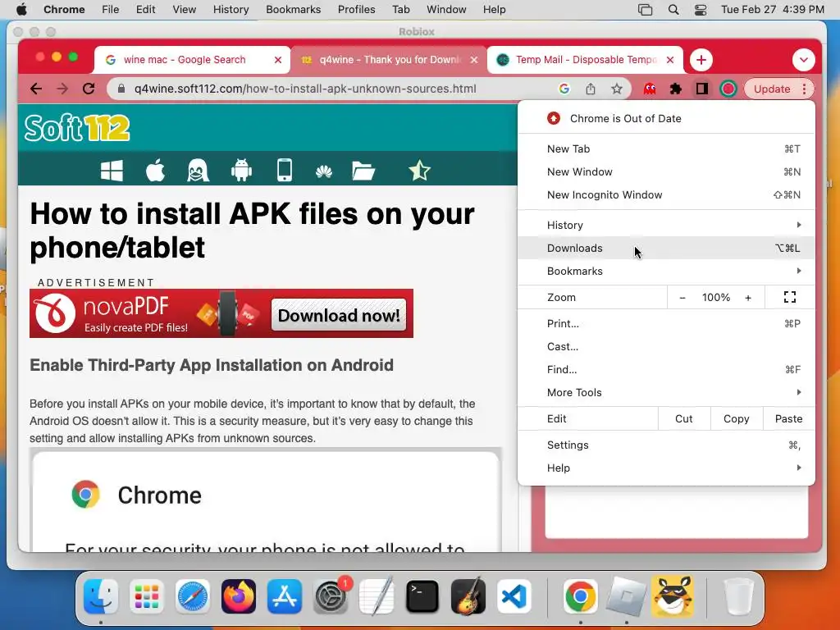Open the tab search dropdown arrow

pyautogui.click(x=804, y=59)
